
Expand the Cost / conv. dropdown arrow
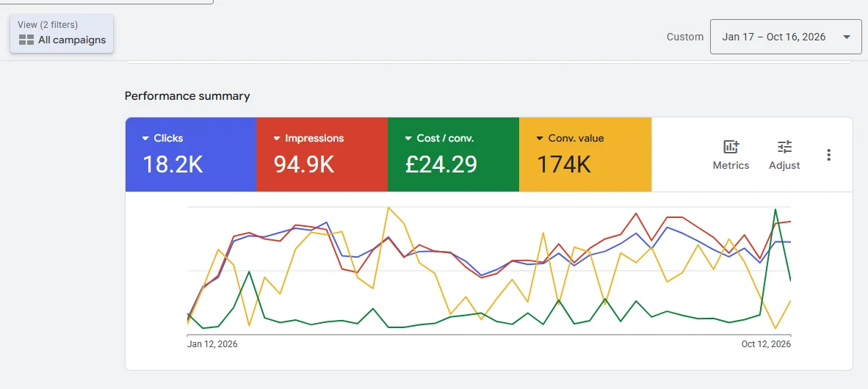point(408,138)
